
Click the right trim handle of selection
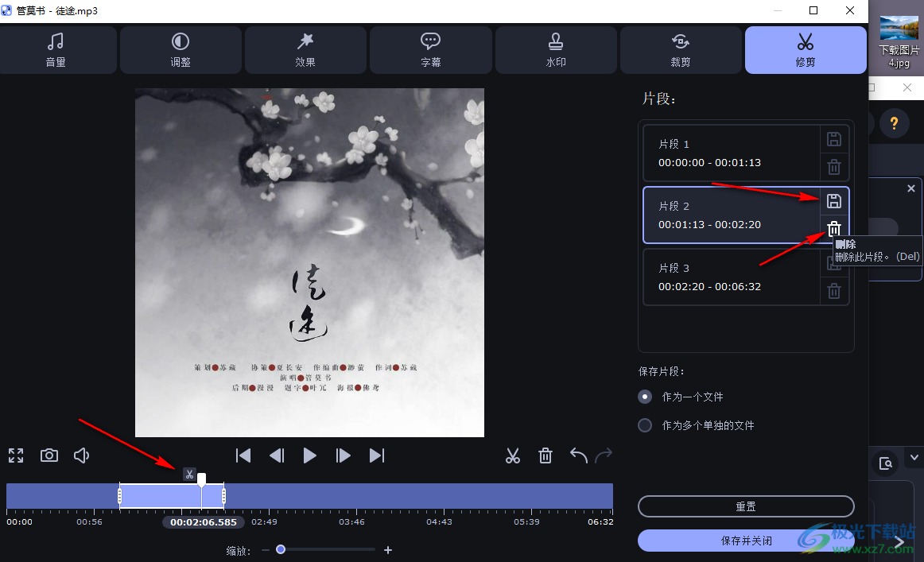pos(224,496)
